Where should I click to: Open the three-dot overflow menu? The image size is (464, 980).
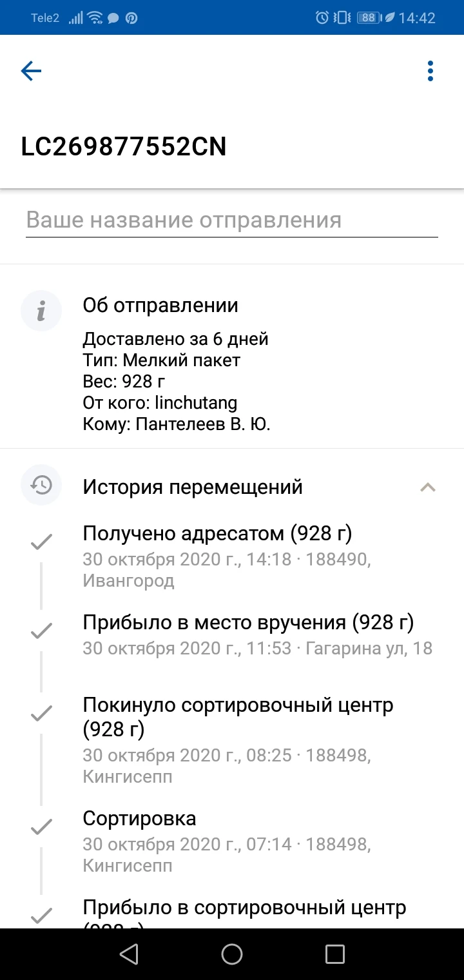point(430,71)
